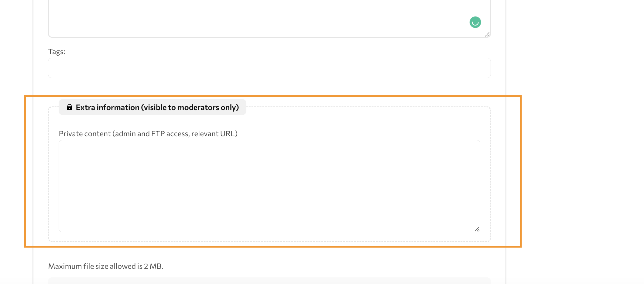Click the green Grammarly icon in the textarea
Viewport: 644px width, 284px height.
(475, 22)
